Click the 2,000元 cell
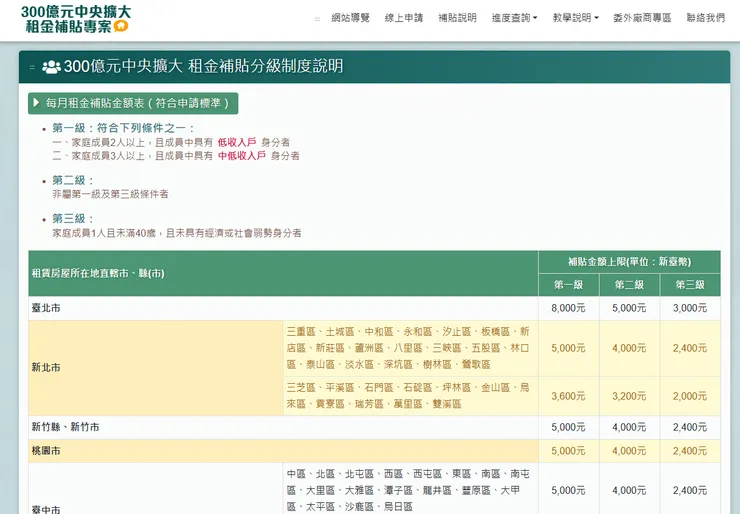Image resolution: width=740 pixels, height=514 pixels. [x=690, y=396]
